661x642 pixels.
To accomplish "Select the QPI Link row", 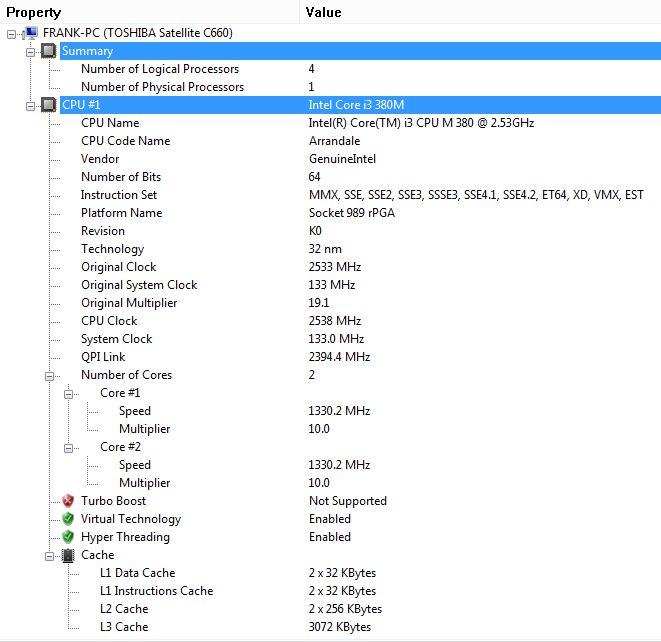I will tap(330, 357).
